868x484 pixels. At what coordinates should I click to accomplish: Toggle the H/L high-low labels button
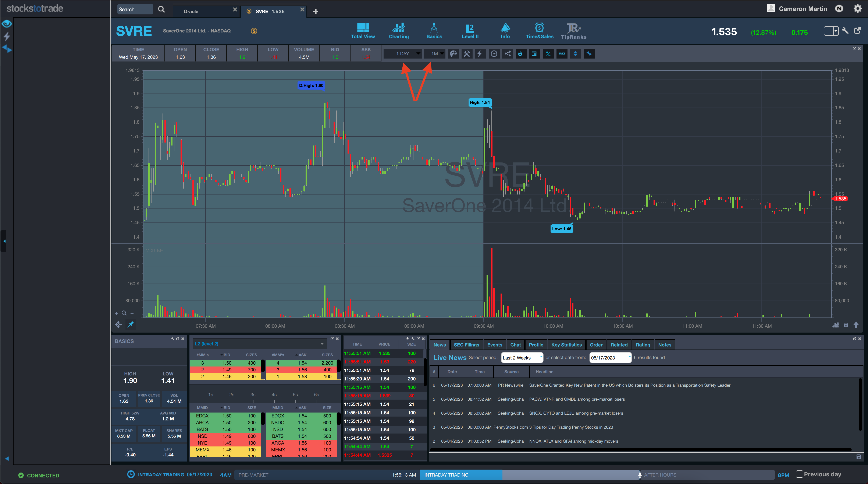click(548, 54)
